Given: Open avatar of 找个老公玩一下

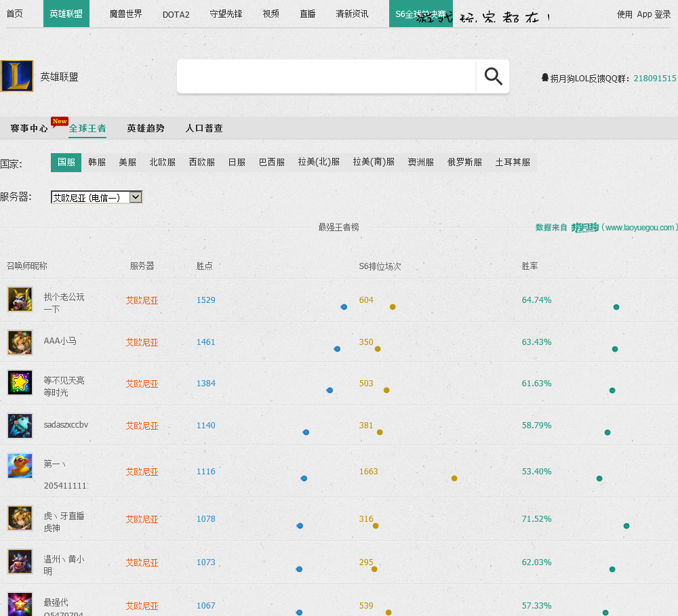Looking at the screenshot, I should 20,299.
